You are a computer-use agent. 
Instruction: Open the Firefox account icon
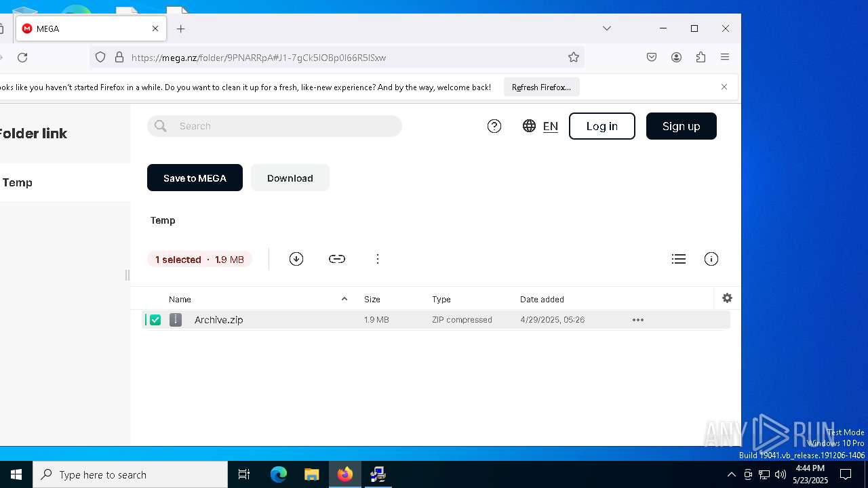pyautogui.click(x=676, y=58)
